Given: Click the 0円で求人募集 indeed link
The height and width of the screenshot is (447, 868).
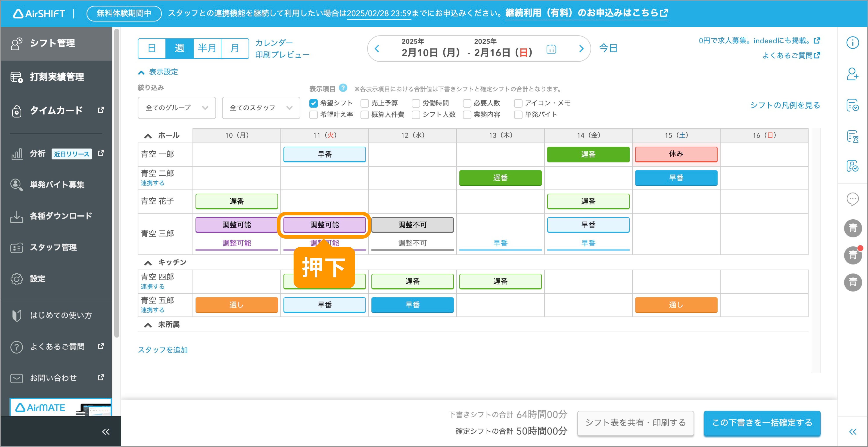Looking at the screenshot, I should click(759, 41).
